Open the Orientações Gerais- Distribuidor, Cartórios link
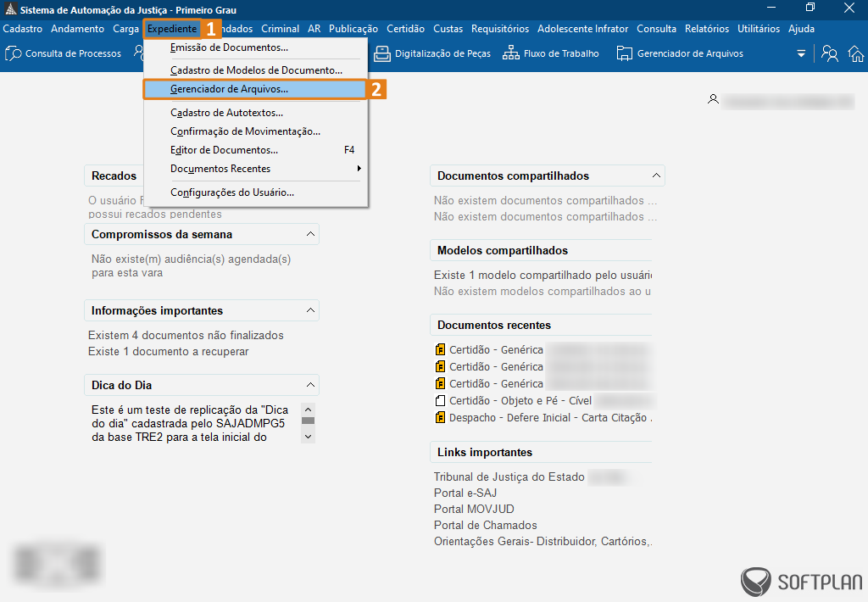The height and width of the screenshot is (602, 868). click(542, 541)
